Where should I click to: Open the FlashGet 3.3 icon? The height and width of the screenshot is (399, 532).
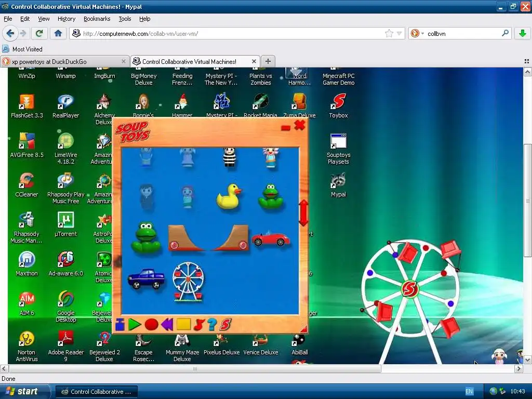pos(27,106)
